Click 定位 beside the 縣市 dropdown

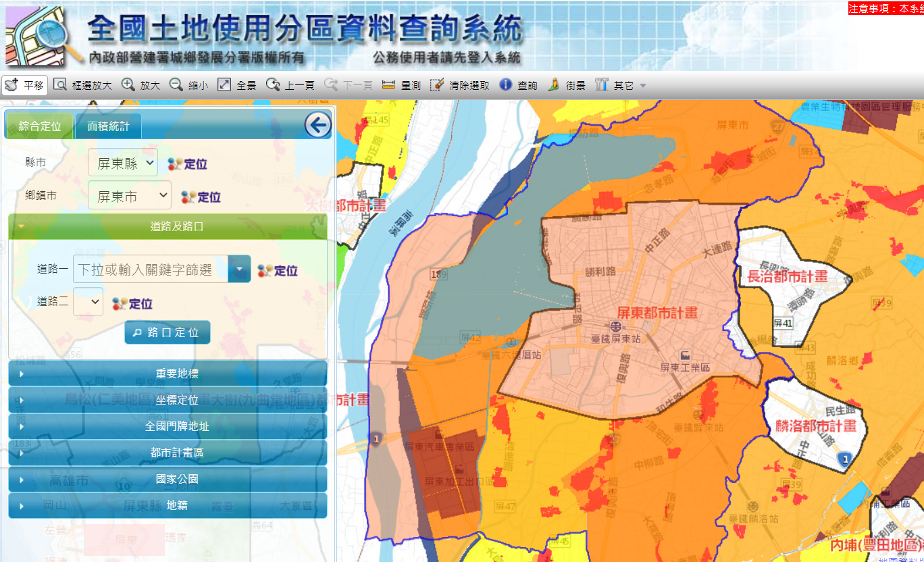(188, 163)
